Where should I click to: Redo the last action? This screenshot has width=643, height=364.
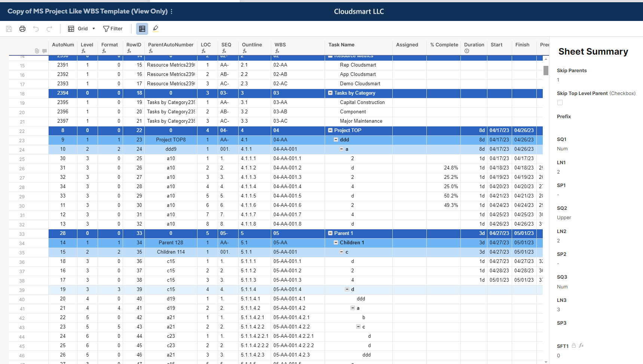click(49, 29)
